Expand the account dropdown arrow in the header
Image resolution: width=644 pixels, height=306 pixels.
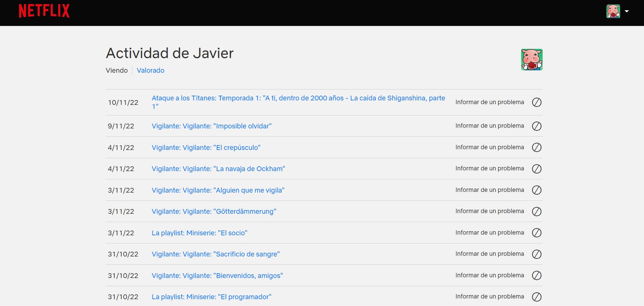[x=627, y=11]
